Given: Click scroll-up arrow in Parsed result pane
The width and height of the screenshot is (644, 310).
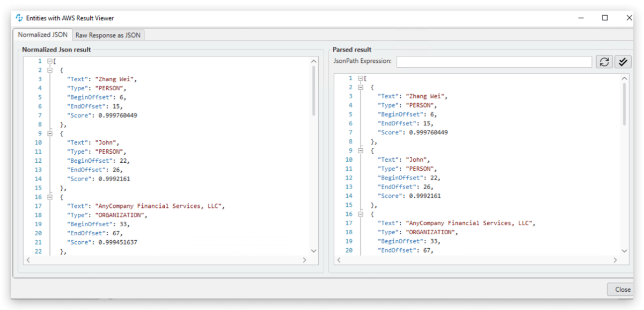Looking at the screenshot, I should tap(624, 79).
